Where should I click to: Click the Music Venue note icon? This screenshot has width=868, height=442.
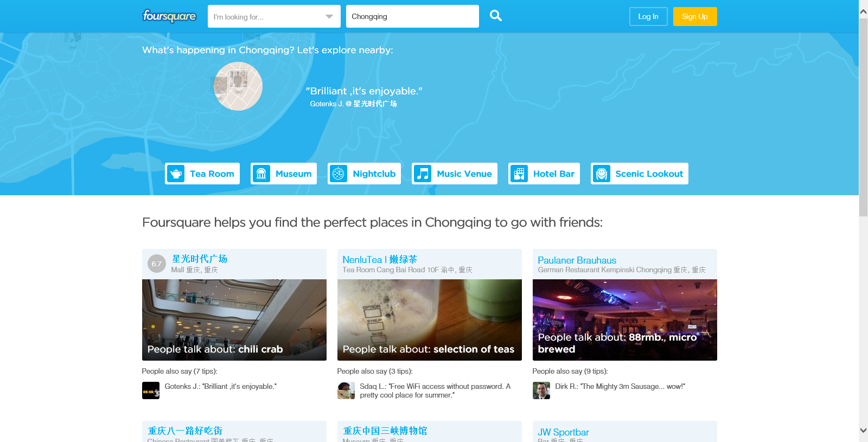click(423, 174)
